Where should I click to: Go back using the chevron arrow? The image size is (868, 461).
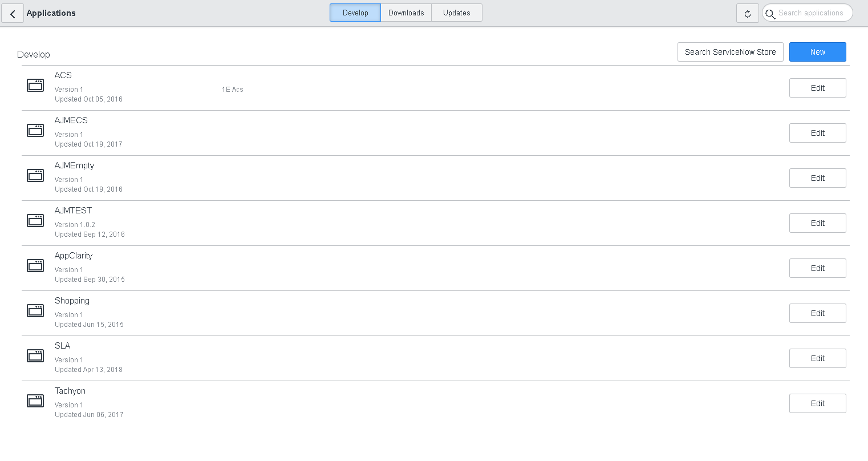[x=13, y=13]
